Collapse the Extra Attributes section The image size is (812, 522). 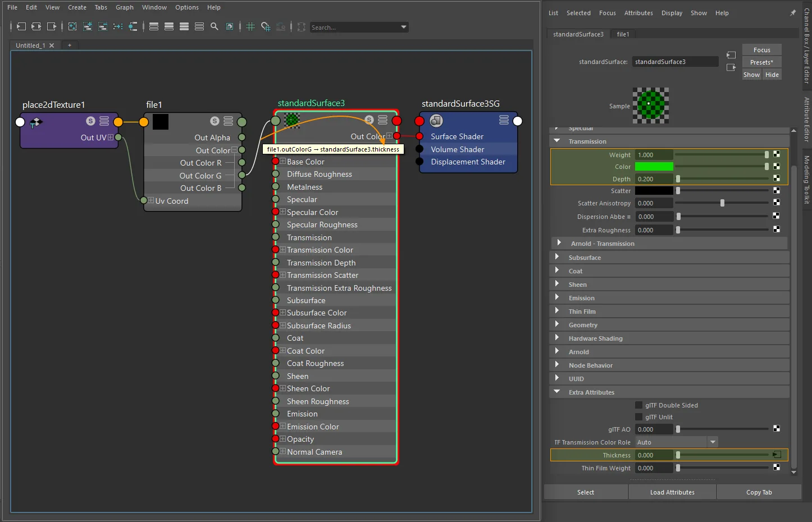point(557,392)
